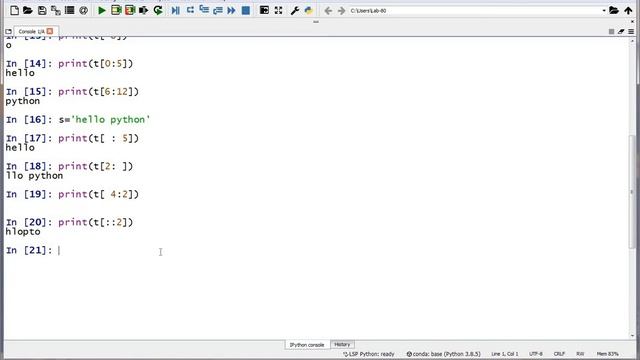The height and width of the screenshot is (360, 640).
Task: Click the UTF-8 encoding indicator
Action: point(536,354)
